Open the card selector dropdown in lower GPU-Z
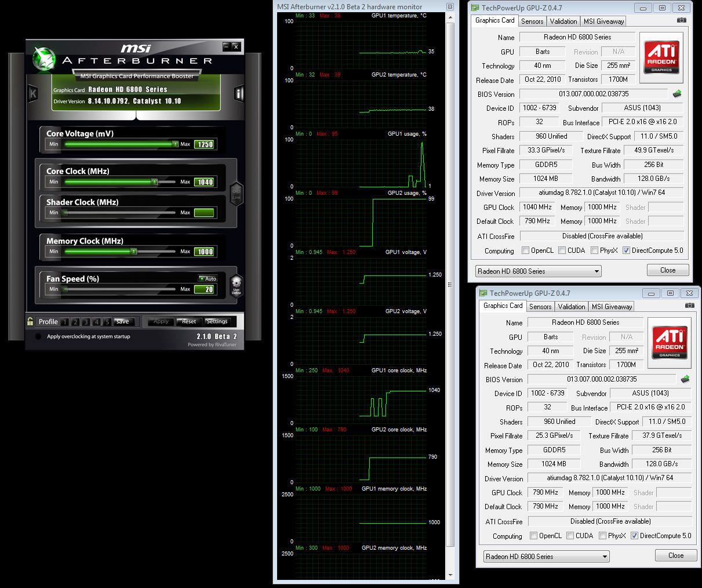This screenshot has width=702, height=588. (547, 556)
